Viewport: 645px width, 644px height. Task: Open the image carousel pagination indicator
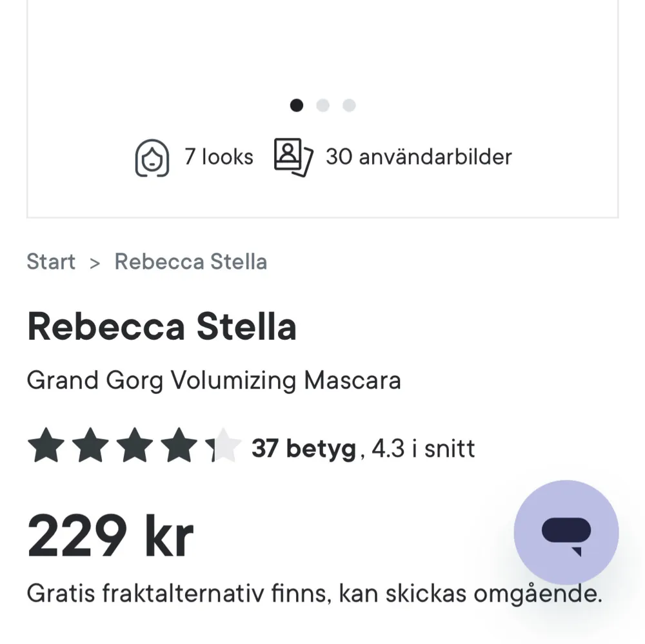click(x=323, y=105)
